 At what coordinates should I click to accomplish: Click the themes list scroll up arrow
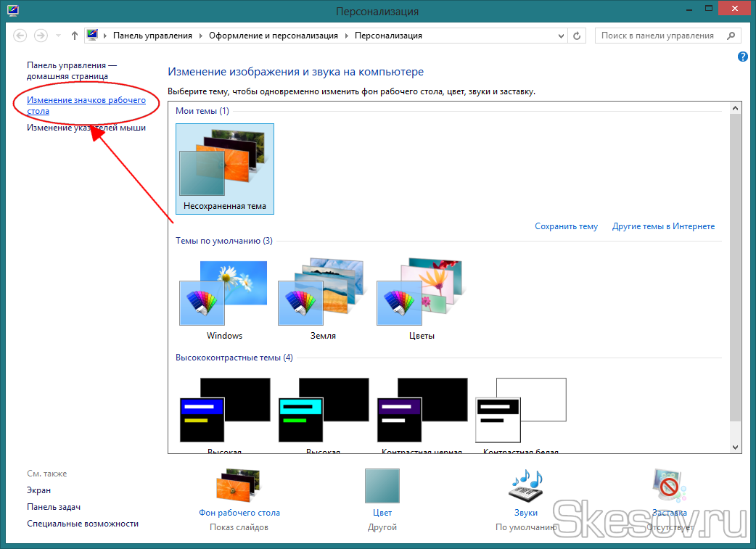tap(735, 108)
